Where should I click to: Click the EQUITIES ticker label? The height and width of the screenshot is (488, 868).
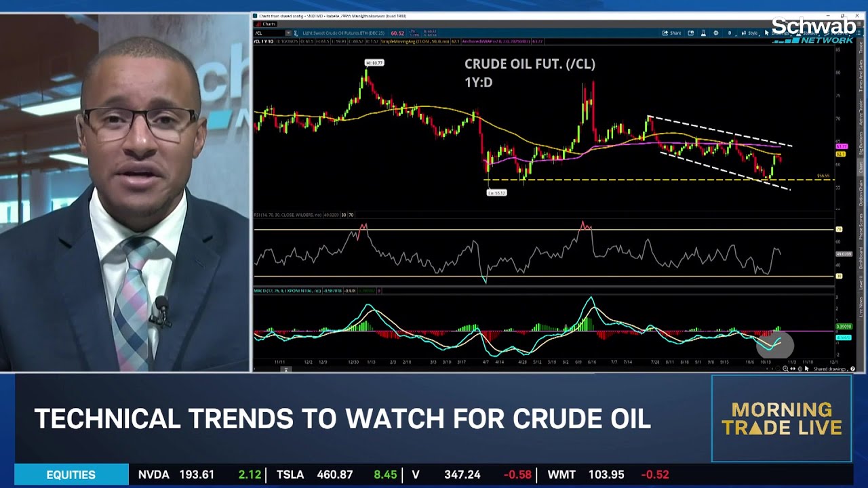coord(71,475)
